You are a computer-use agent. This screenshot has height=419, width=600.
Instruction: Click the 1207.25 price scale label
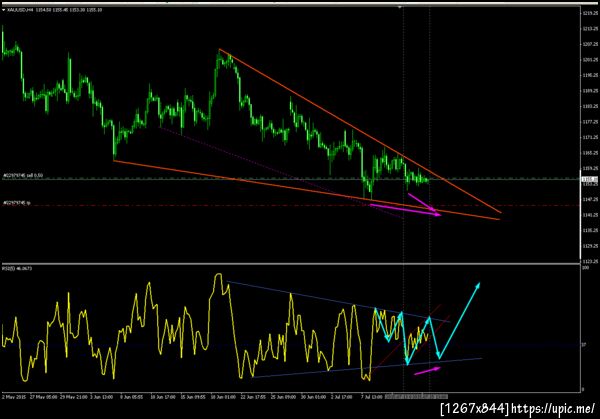pyautogui.click(x=590, y=44)
